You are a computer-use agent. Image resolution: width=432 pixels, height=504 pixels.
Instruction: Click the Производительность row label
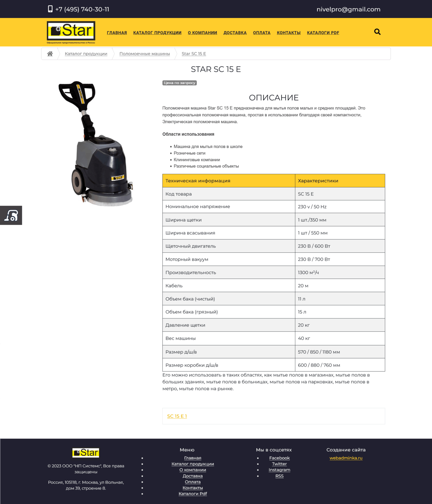coord(191,273)
